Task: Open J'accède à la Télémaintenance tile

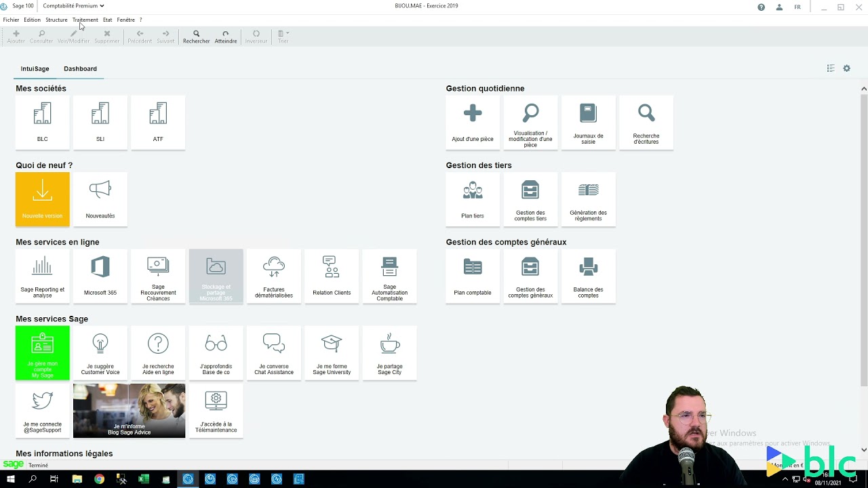Action: pos(216,411)
